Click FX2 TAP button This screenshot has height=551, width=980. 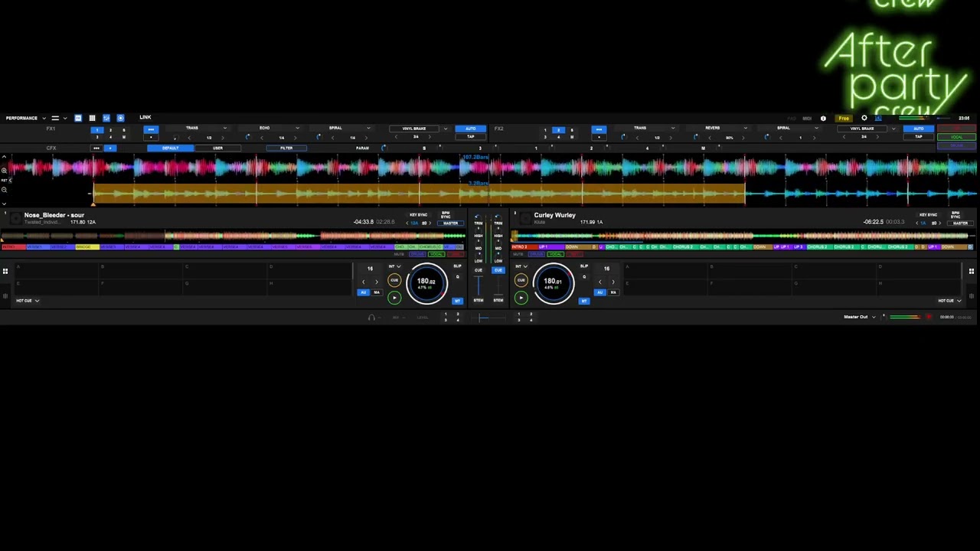pyautogui.click(x=919, y=137)
